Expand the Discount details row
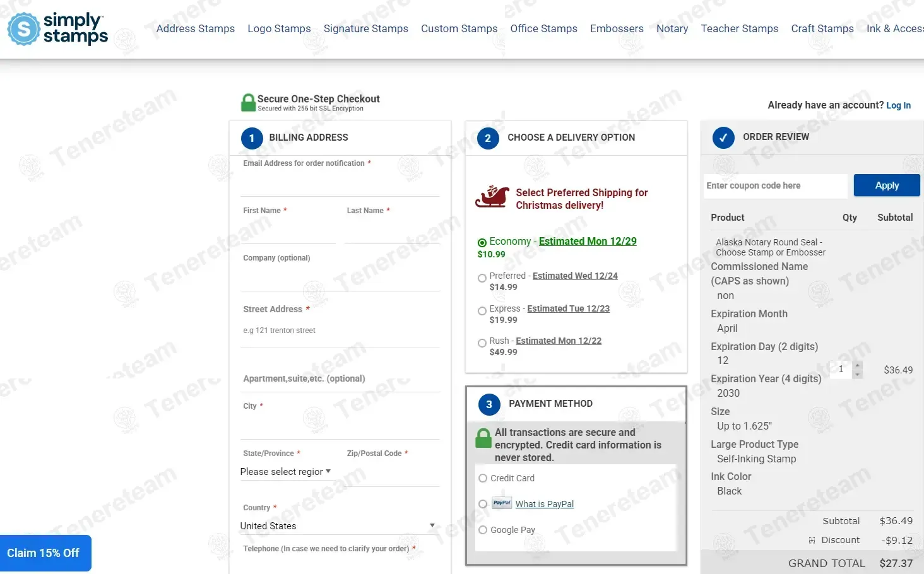924x574 pixels. [812, 541]
